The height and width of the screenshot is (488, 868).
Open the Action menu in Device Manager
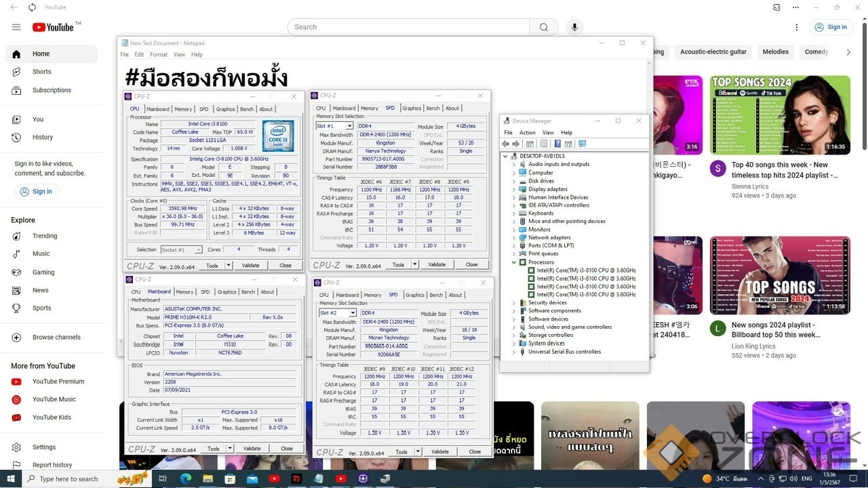pos(528,133)
